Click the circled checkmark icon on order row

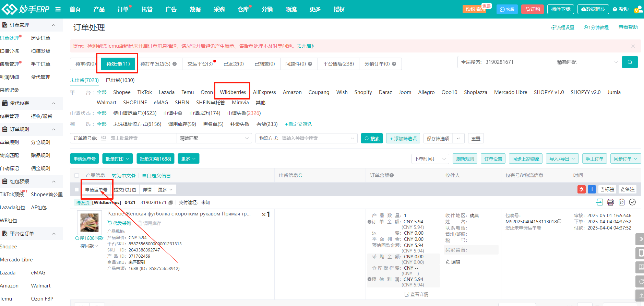point(633,202)
